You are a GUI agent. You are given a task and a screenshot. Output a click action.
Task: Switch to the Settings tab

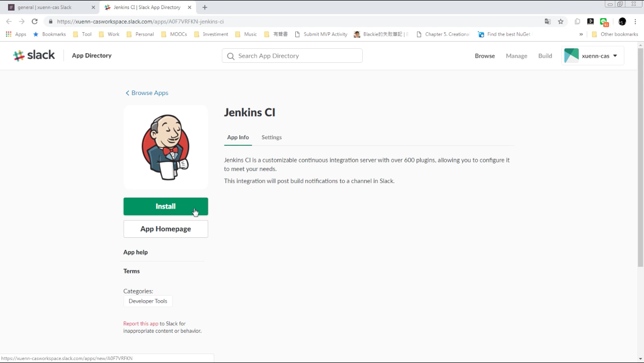tap(272, 137)
